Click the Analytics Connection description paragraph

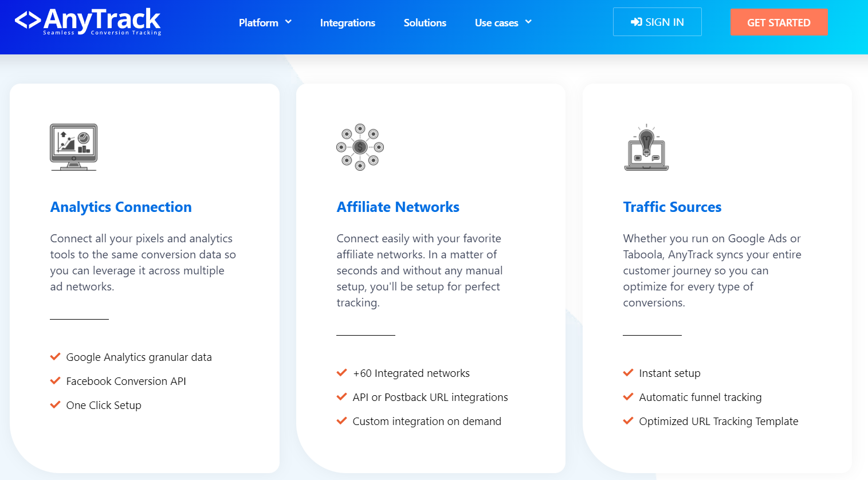click(x=143, y=262)
